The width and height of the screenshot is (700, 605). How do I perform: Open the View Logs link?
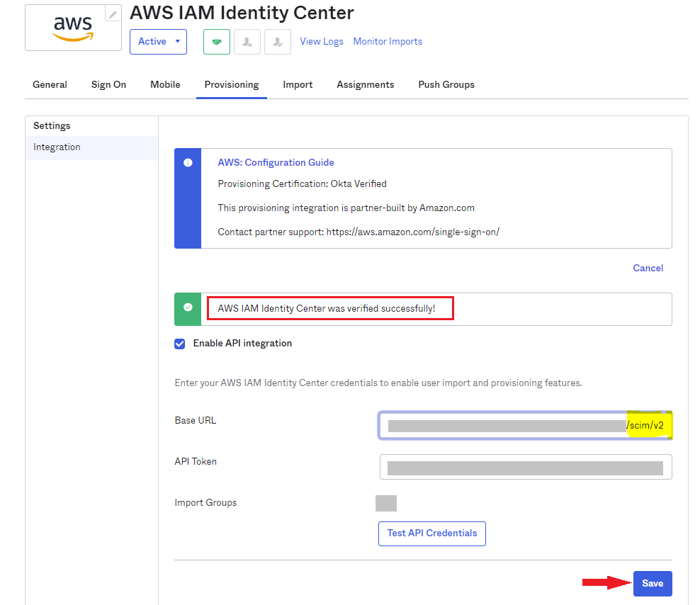(322, 42)
